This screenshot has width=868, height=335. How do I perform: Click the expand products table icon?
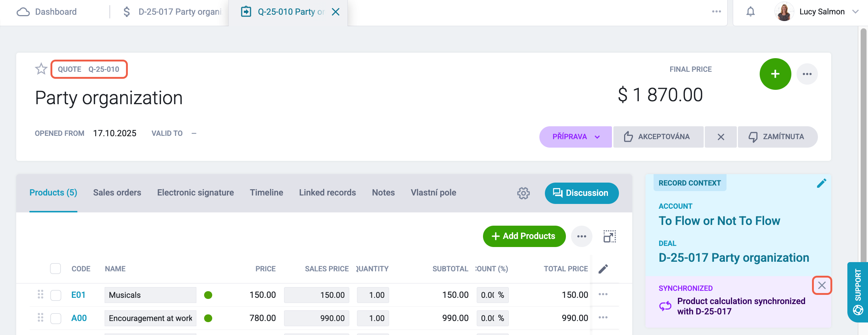click(x=610, y=236)
